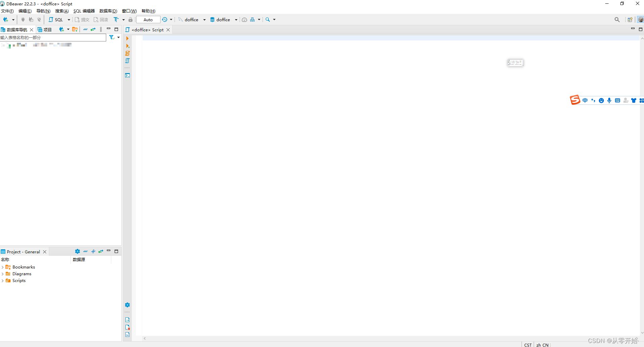Screen dimensions: 644x347
Task: Open editor settings gear in side bar
Action: [x=127, y=305]
